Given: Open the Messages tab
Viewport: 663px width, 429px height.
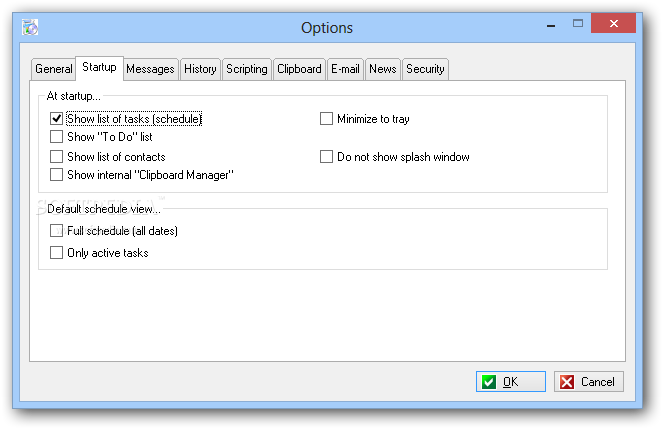Looking at the screenshot, I should pos(151,69).
